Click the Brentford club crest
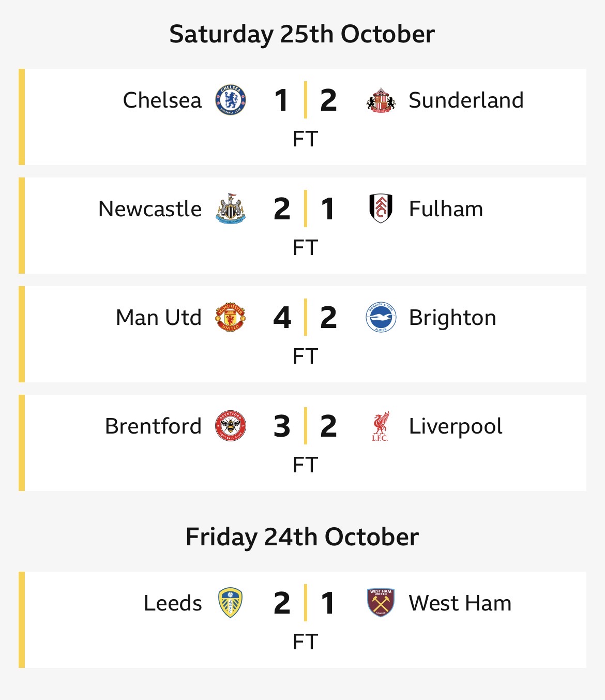 231,426
